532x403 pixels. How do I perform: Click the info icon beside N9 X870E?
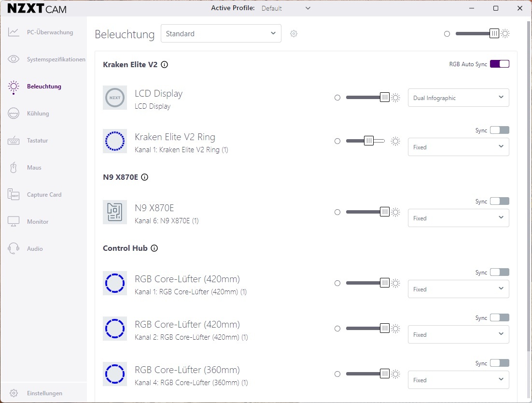click(x=144, y=177)
